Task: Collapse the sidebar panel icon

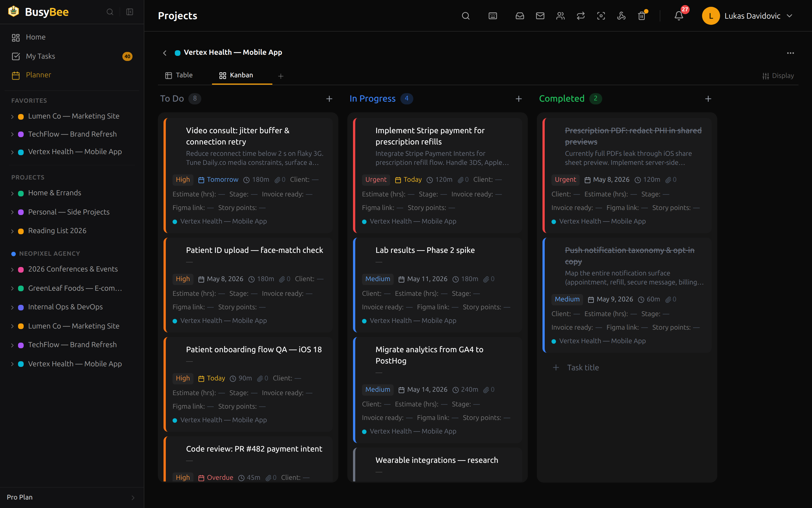Action: (x=129, y=12)
